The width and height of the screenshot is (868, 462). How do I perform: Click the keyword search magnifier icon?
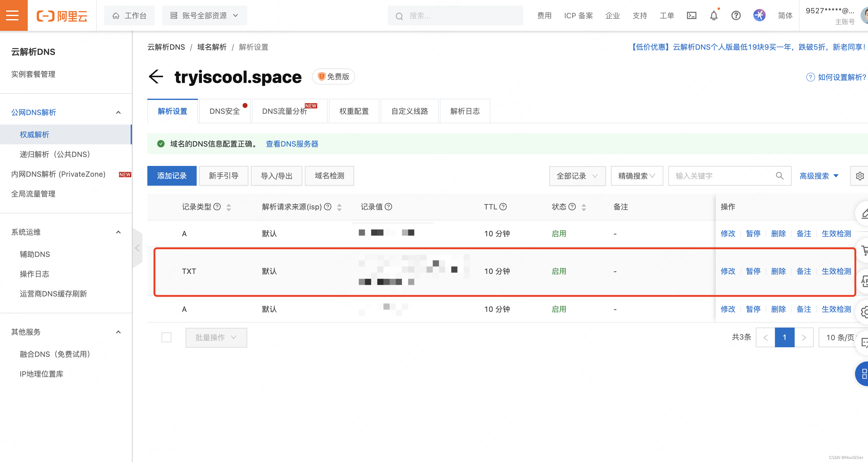pyautogui.click(x=779, y=176)
